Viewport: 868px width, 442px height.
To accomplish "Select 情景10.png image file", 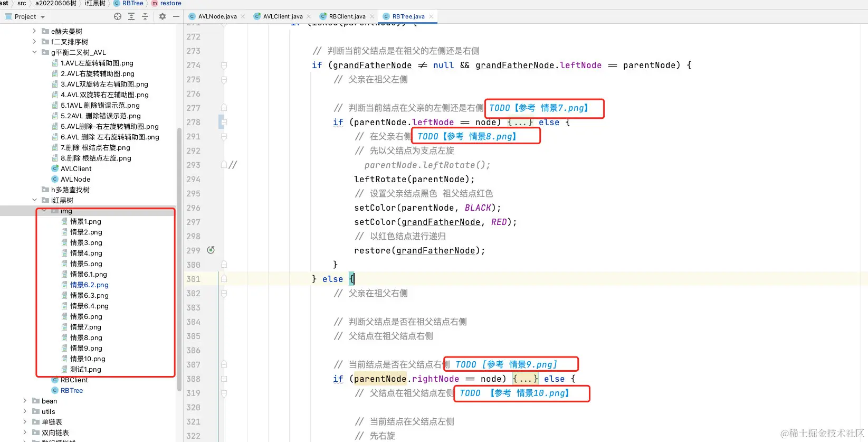I will (88, 359).
